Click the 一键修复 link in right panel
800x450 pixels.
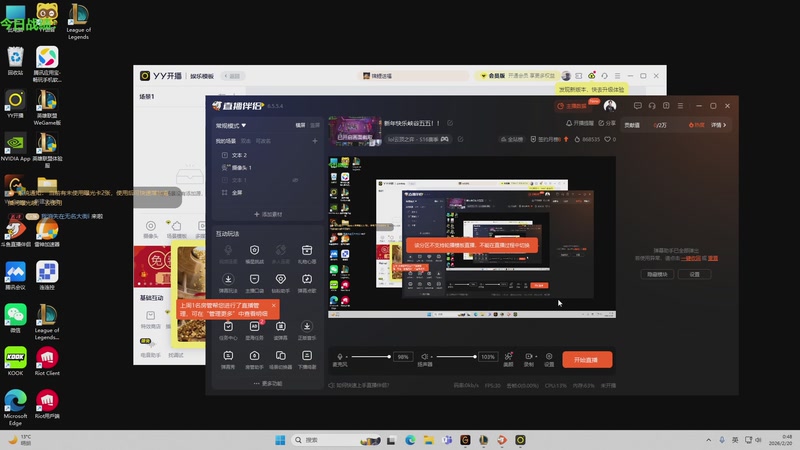point(691,258)
